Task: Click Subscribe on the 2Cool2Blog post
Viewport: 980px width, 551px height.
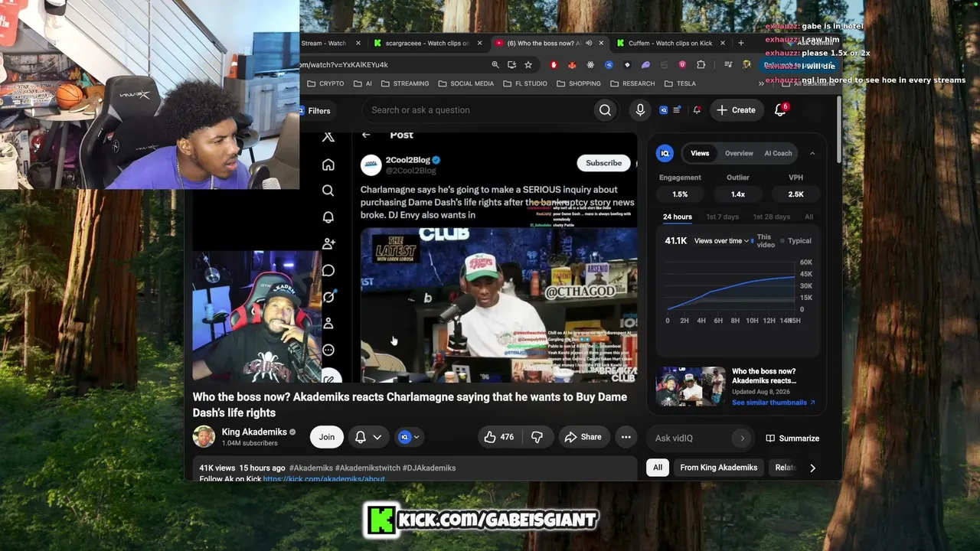Action: pos(604,163)
